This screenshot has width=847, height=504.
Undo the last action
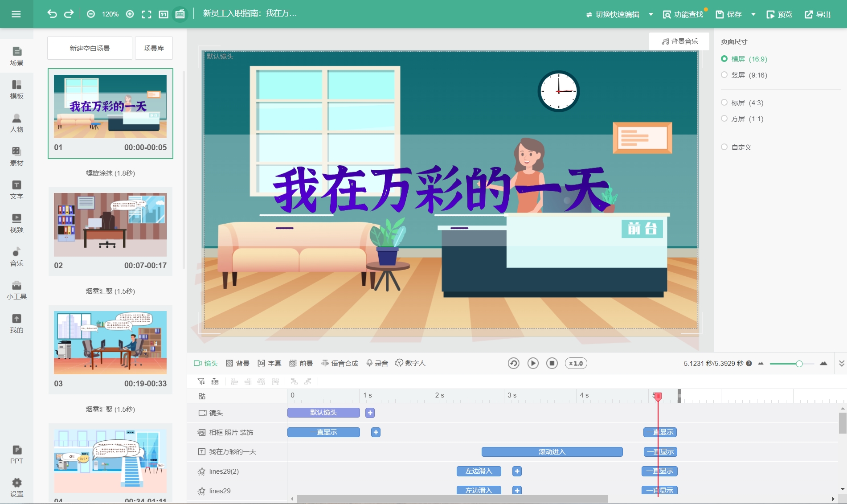point(52,14)
